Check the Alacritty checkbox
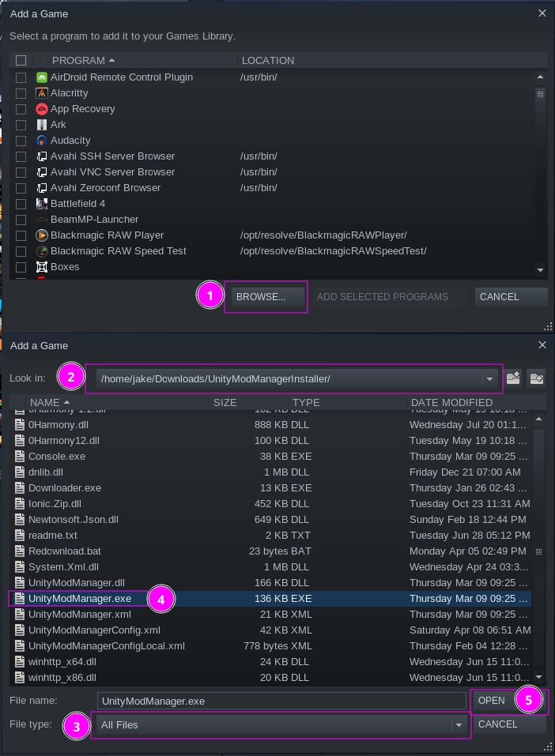This screenshot has height=756, width=555. click(21, 93)
